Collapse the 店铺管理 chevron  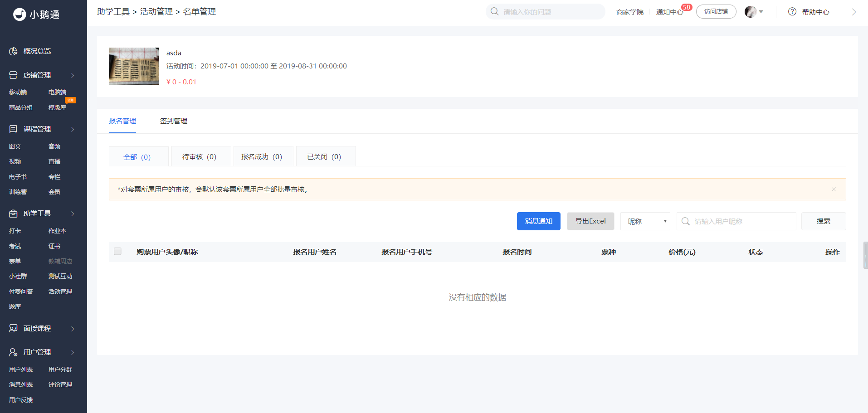click(73, 75)
